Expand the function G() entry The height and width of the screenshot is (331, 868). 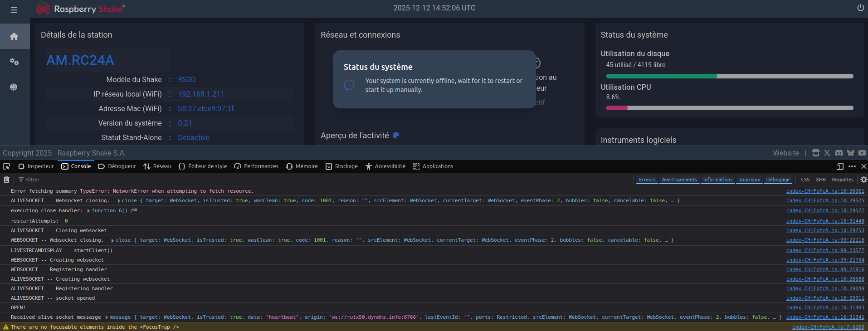89,211
